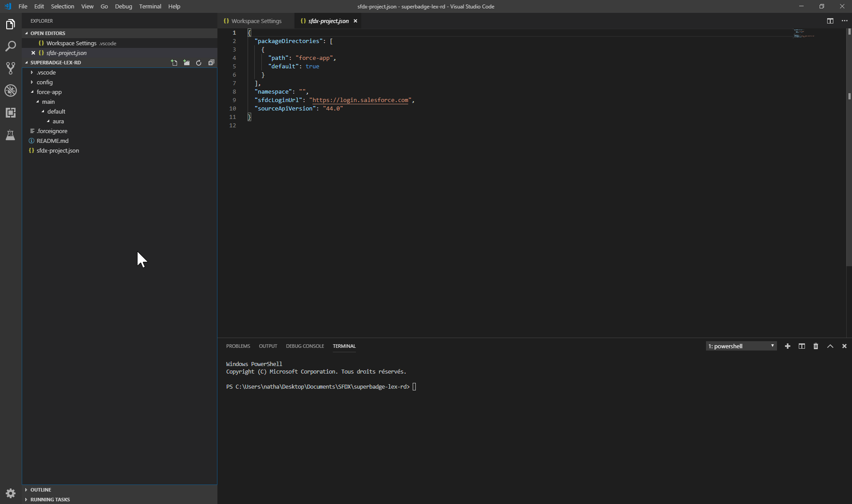This screenshot has width=852, height=504.
Task: Follow the https://login.salesforce.com link
Action: pyautogui.click(x=360, y=100)
